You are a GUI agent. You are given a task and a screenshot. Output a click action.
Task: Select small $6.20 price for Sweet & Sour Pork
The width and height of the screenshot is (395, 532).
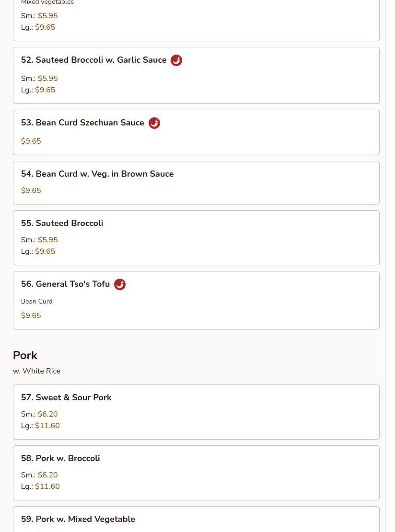click(x=48, y=414)
